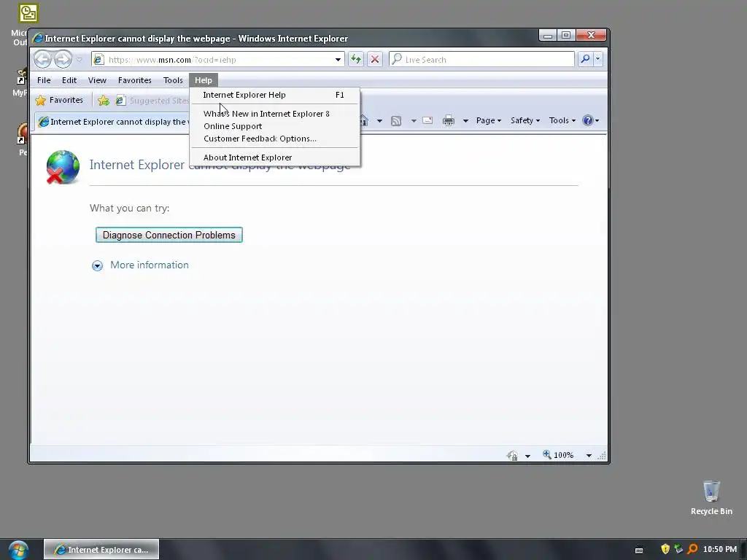Open the recent pages dropdown arrow

coord(79,60)
